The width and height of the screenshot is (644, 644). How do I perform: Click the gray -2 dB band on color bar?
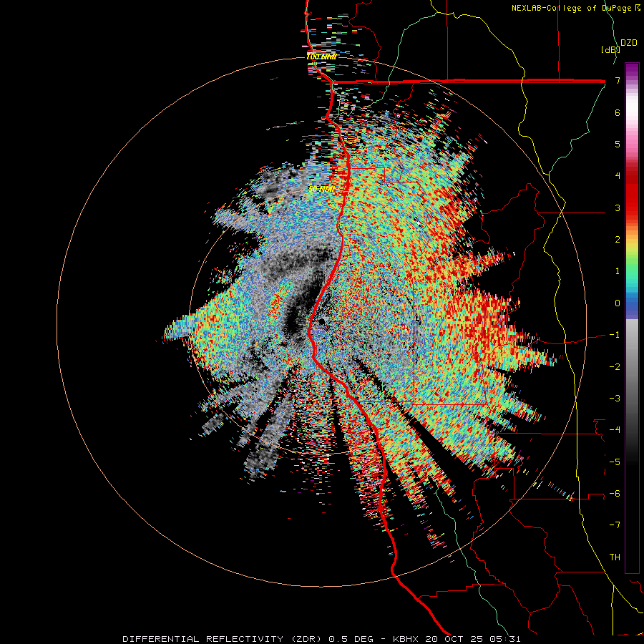[632, 367]
